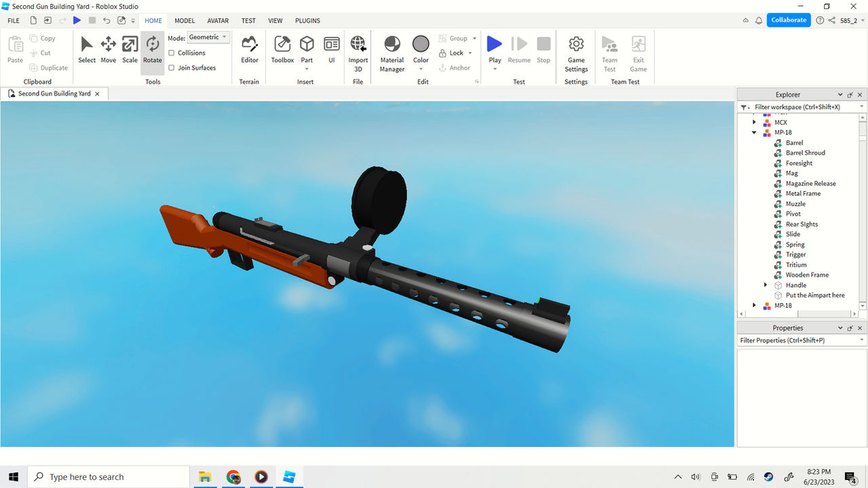This screenshot has height=488, width=868.
Task: Click the Collaborate button
Action: 789,20
